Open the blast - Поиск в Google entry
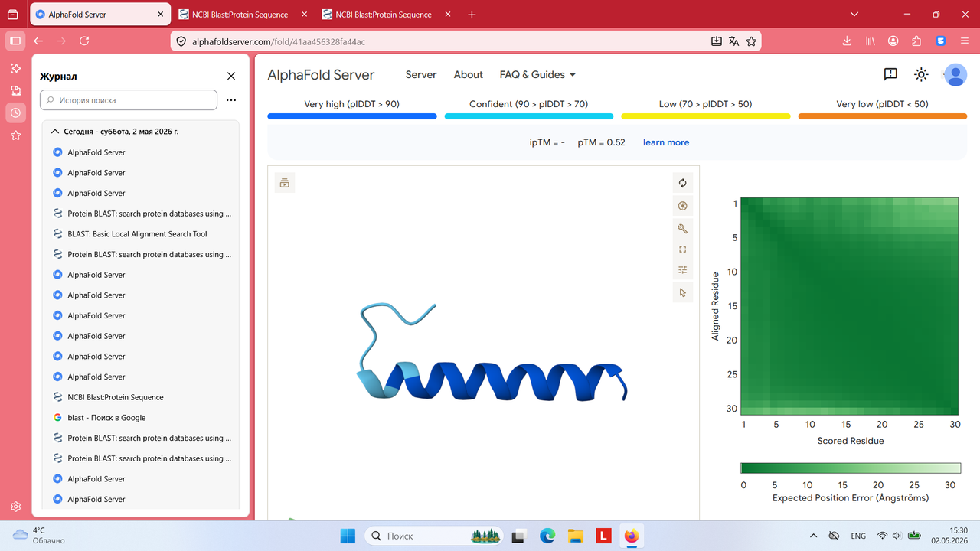This screenshot has width=980, height=551. coord(141,418)
